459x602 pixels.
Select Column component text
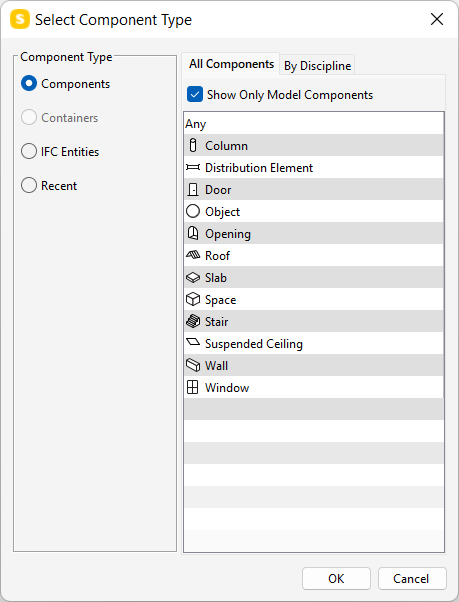(226, 146)
